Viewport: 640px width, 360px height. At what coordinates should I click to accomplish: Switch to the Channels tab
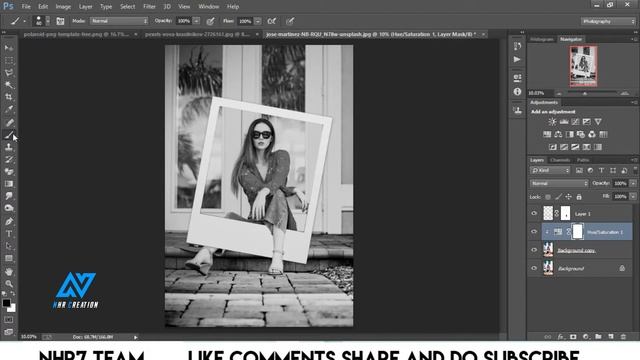pyautogui.click(x=560, y=160)
